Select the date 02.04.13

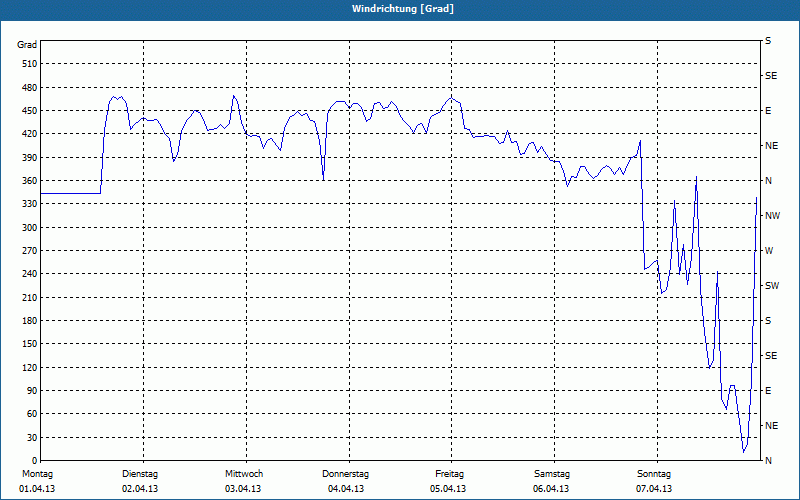(140, 489)
